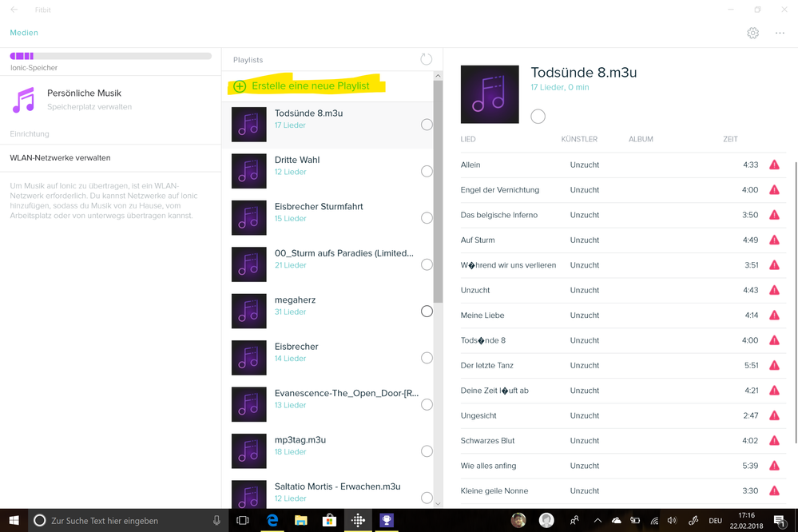This screenshot has height=532, width=798.
Task: Open Fitbit app in Windows taskbar
Action: click(x=358, y=520)
